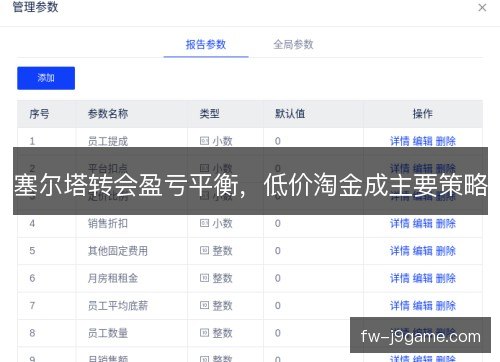Screen dimensions: 500x362
Task: Click the 操作 column header
Action: click(x=422, y=114)
